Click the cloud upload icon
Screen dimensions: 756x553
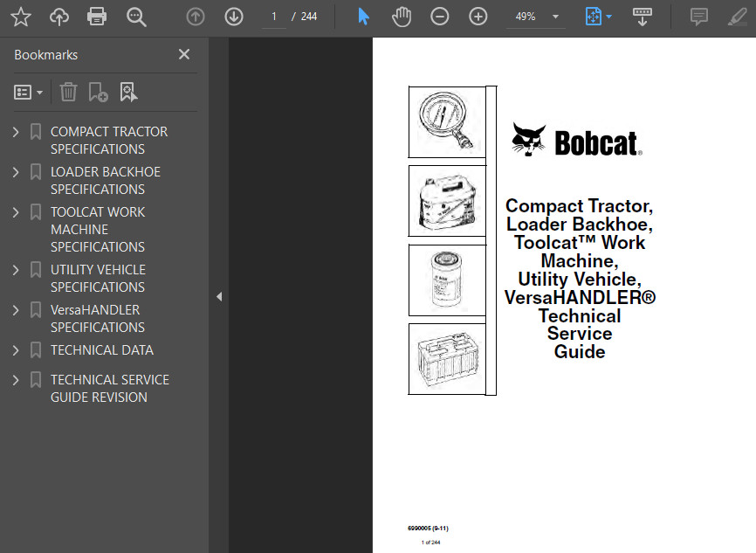(x=58, y=17)
